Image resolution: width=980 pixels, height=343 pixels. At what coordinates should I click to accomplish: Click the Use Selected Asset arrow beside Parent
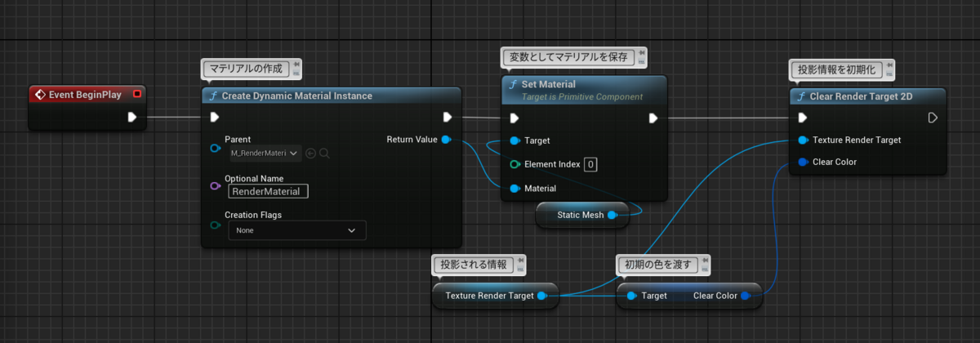pyautogui.click(x=311, y=153)
